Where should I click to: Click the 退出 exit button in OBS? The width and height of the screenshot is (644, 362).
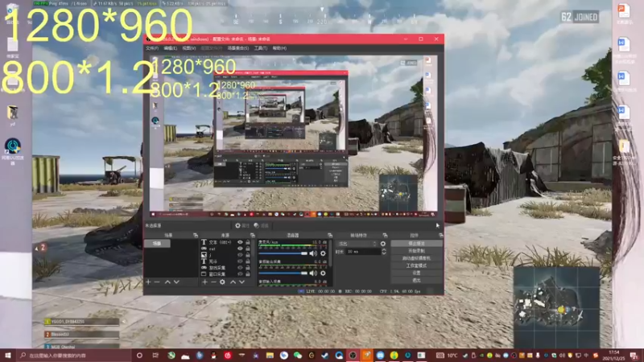click(x=416, y=280)
